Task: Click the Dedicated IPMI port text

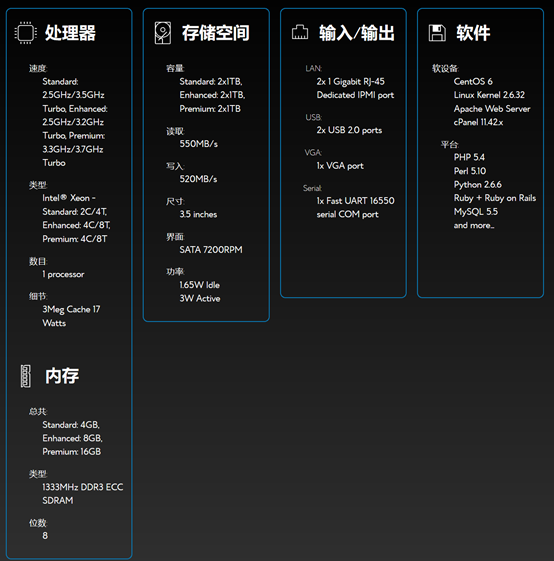Action: click(x=355, y=95)
